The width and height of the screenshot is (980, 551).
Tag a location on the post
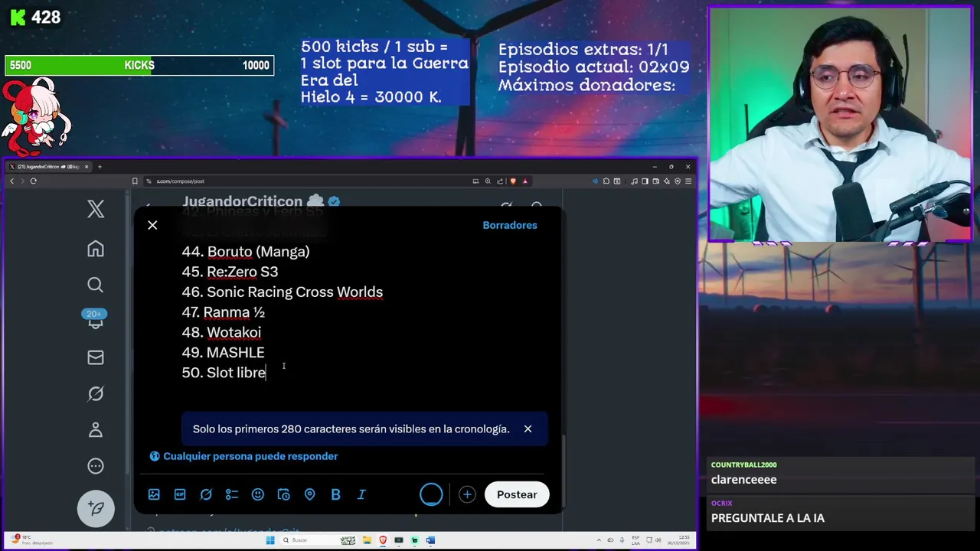(310, 494)
